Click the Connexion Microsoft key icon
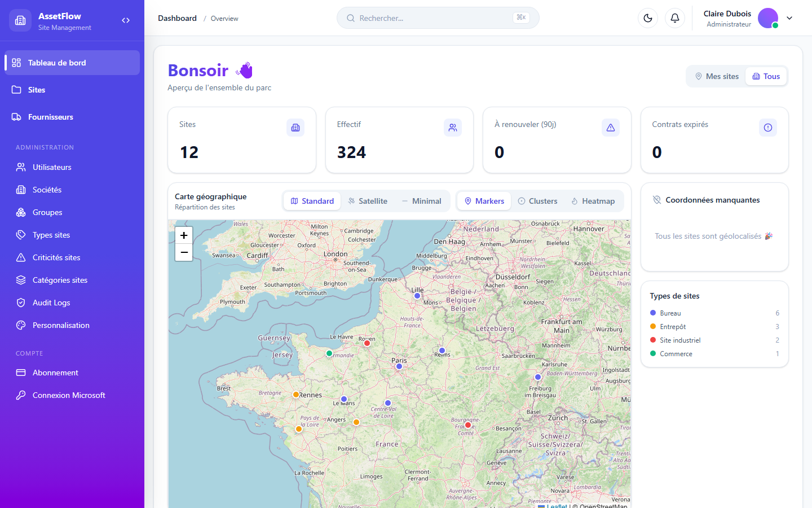The image size is (812, 508). [21, 395]
